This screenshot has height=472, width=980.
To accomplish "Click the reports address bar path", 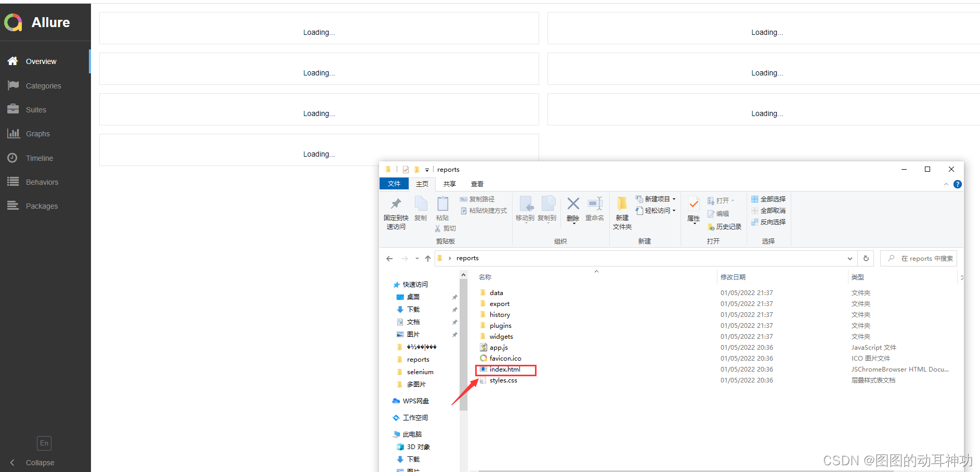I will pyautogui.click(x=467, y=258).
